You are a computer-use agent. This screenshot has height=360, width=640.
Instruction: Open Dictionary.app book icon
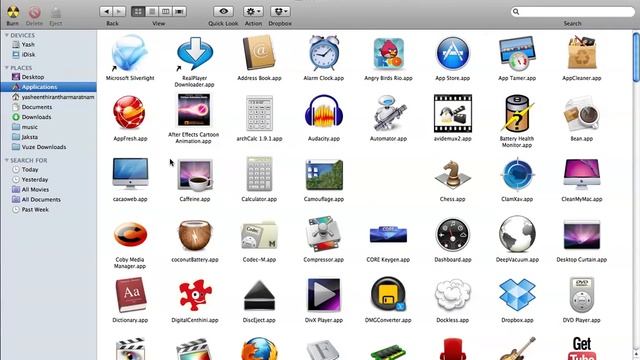[x=130, y=295]
